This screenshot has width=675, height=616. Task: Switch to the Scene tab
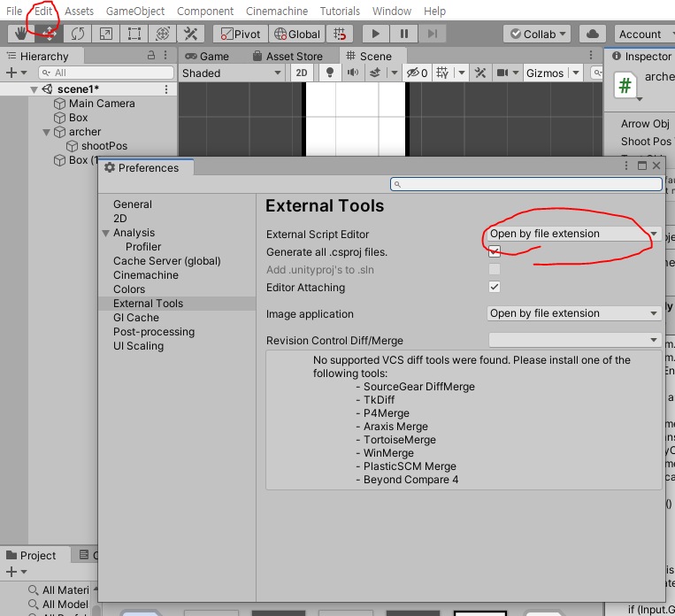point(370,57)
